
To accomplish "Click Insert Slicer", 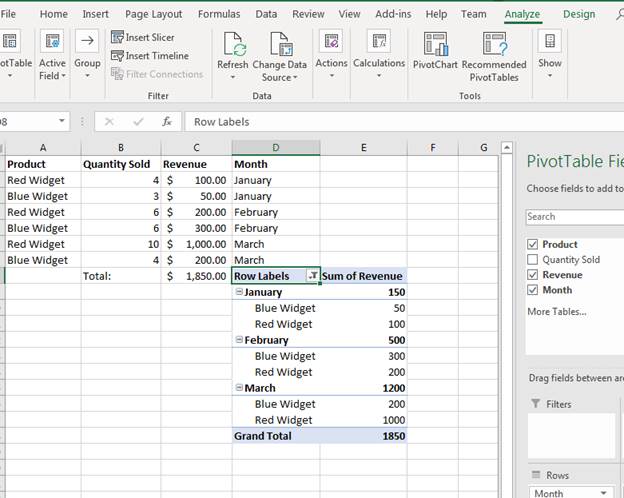I will pos(142,37).
